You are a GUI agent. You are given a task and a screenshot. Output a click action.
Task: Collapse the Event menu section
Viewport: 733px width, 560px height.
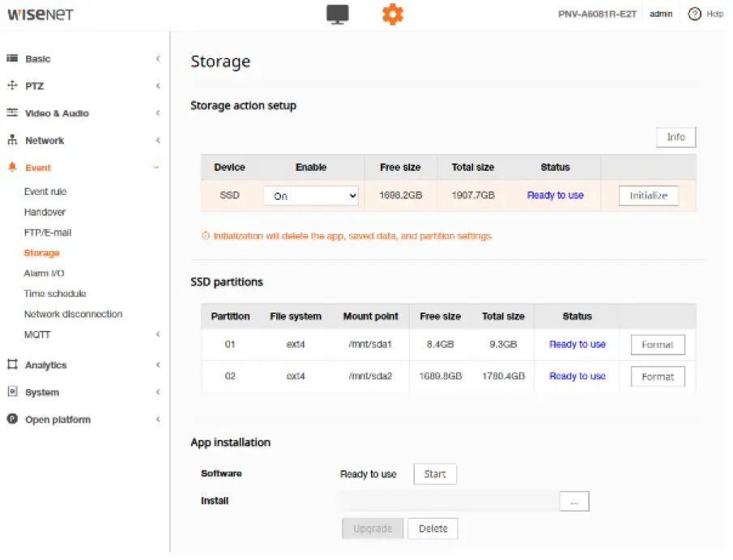pos(157,168)
